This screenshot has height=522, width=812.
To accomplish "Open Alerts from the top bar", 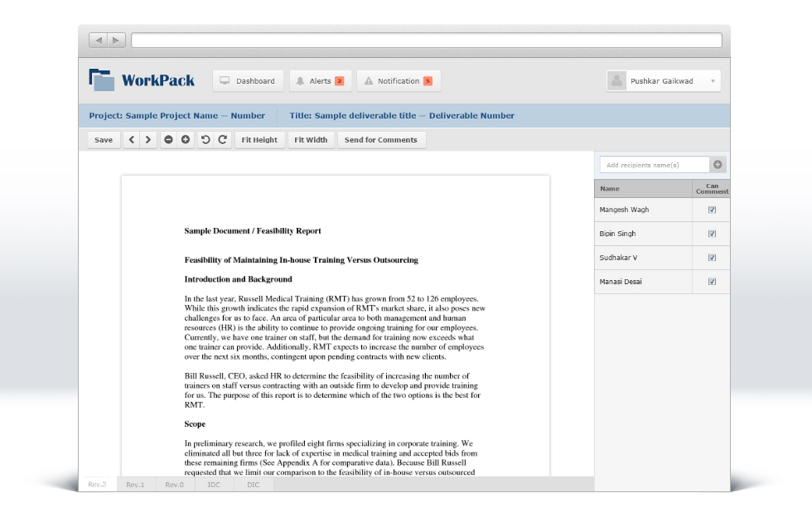I will 320,80.
